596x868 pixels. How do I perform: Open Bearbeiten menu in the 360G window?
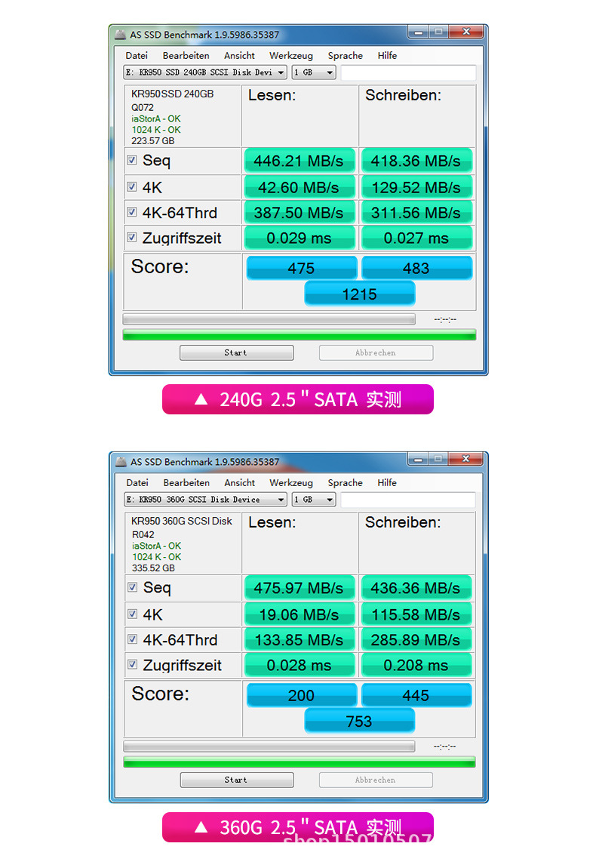coord(186,483)
